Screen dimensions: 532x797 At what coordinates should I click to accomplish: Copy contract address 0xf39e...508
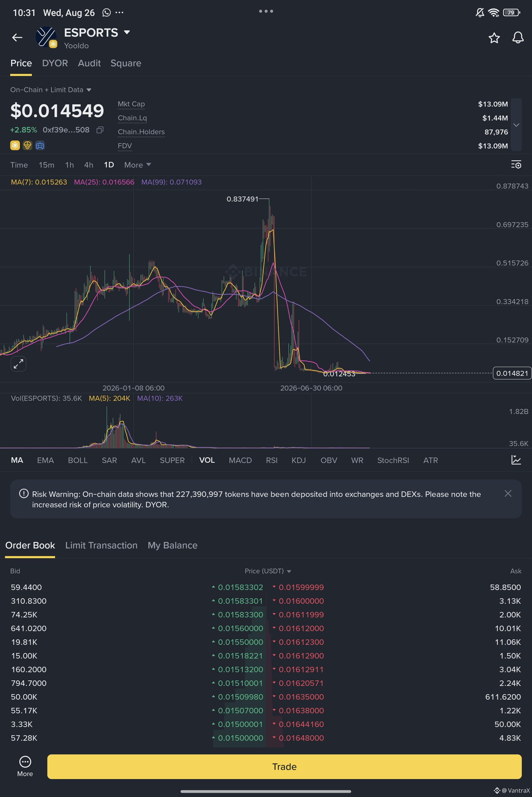[x=100, y=130]
